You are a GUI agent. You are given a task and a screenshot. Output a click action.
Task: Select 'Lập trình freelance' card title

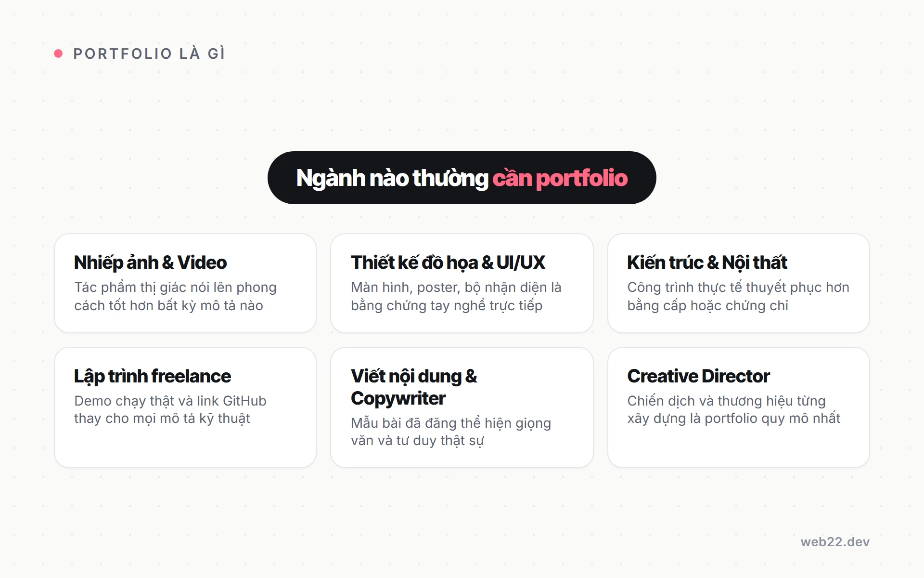click(153, 376)
